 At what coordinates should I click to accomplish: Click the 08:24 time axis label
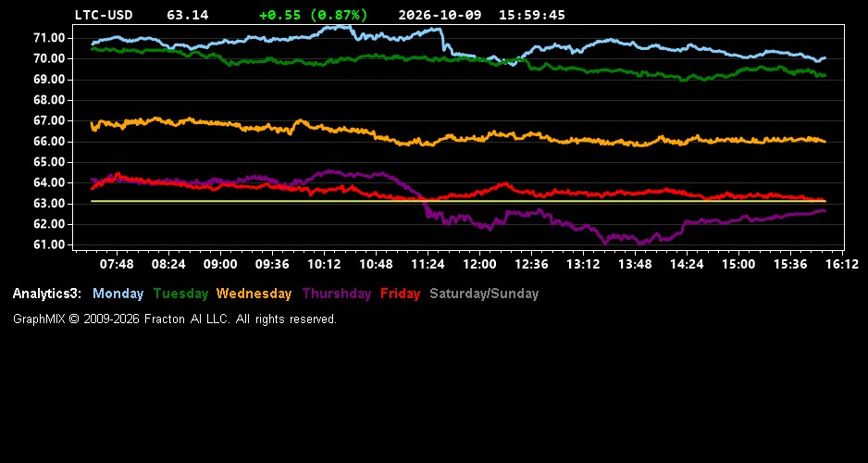click(168, 265)
